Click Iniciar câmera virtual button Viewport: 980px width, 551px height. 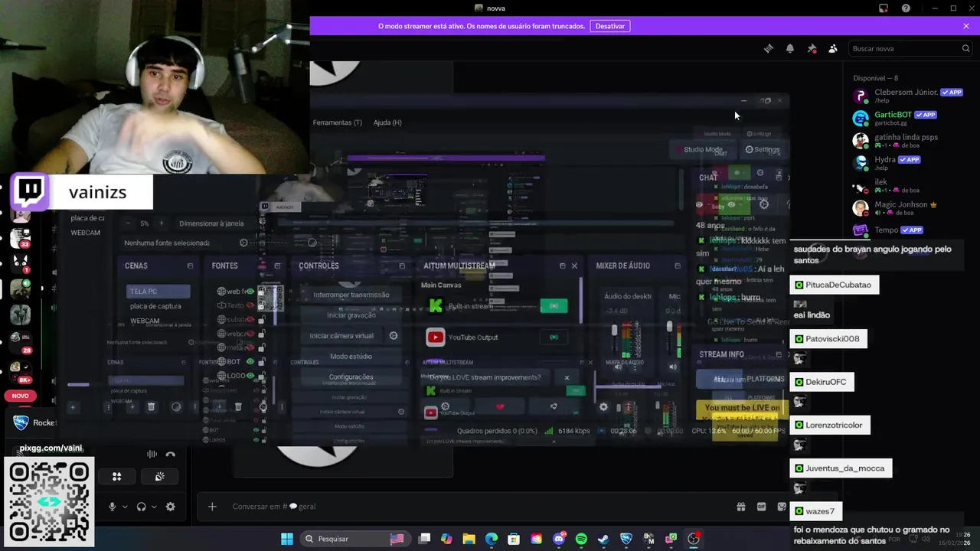pyautogui.click(x=341, y=336)
